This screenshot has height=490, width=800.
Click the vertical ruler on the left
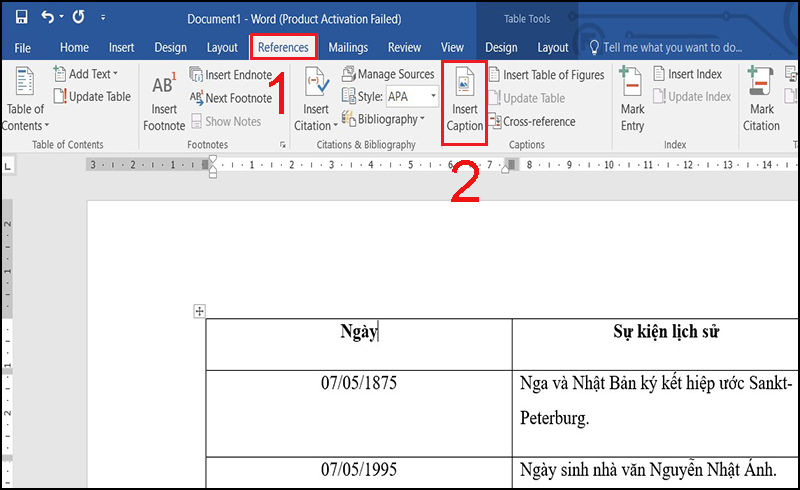[x=7, y=342]
